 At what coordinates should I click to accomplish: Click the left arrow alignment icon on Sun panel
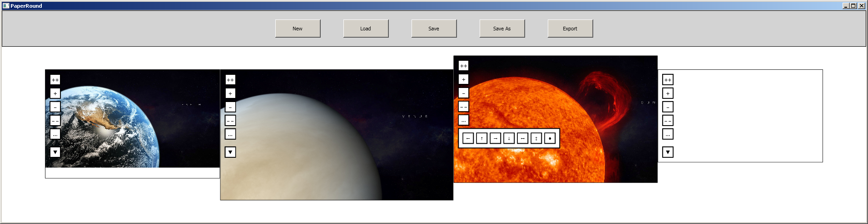(468, 138)
